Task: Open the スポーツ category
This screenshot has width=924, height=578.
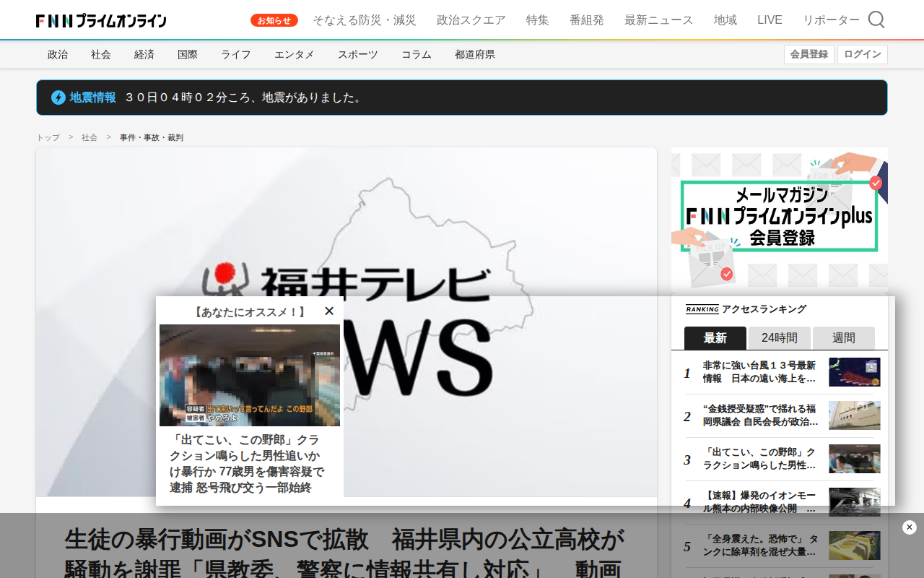Action: pyautogui.click(x=358, y=54)
